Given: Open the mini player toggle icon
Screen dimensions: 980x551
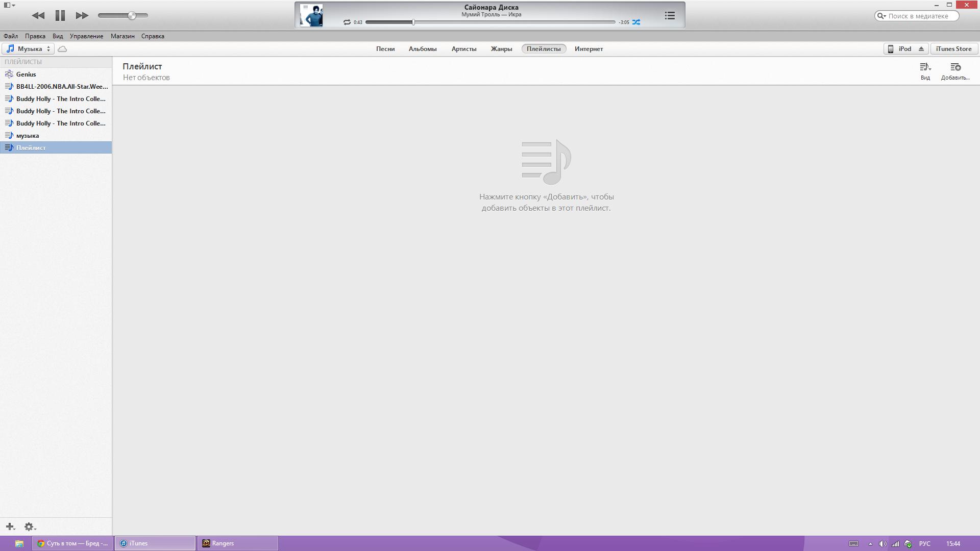Looking at the screenshot, I should tap(8, 5).
